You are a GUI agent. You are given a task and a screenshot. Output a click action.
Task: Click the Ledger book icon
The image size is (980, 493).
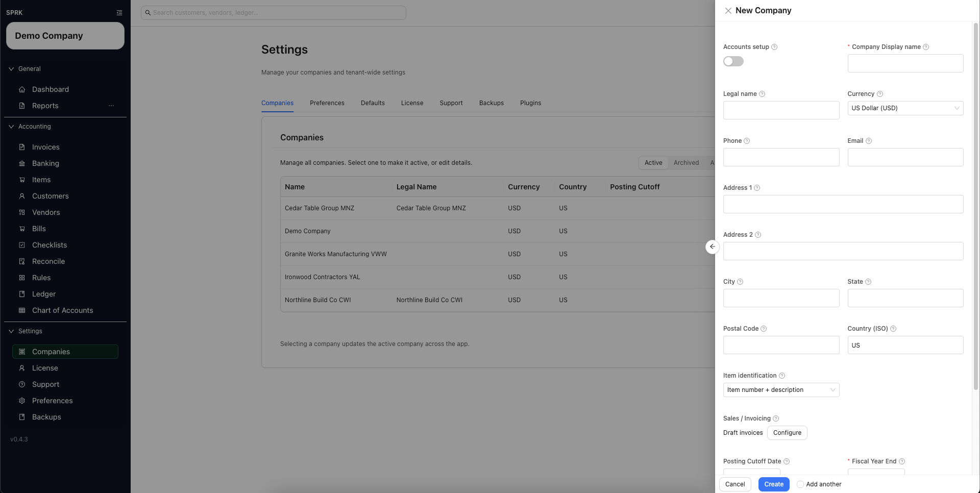[x=22, y=294]
